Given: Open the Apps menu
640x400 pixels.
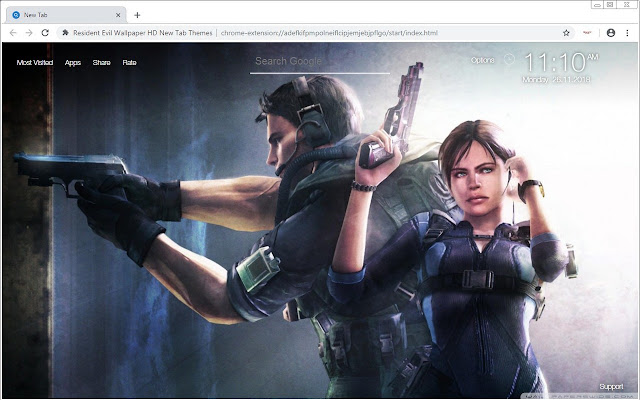Looking at the screenshot, I should [73, 62].
